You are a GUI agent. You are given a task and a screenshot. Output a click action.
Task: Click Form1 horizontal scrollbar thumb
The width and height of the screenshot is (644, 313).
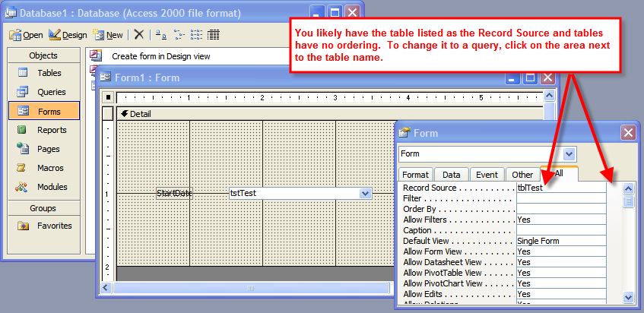[251, 289]
